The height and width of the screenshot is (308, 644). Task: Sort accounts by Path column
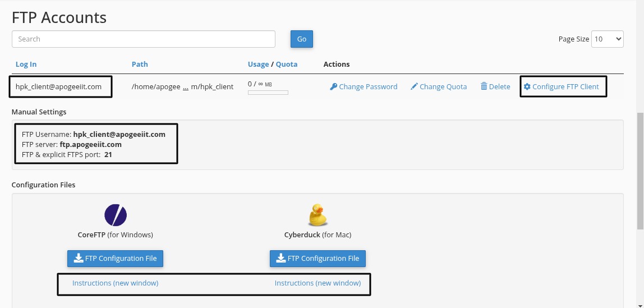[140, 65]
